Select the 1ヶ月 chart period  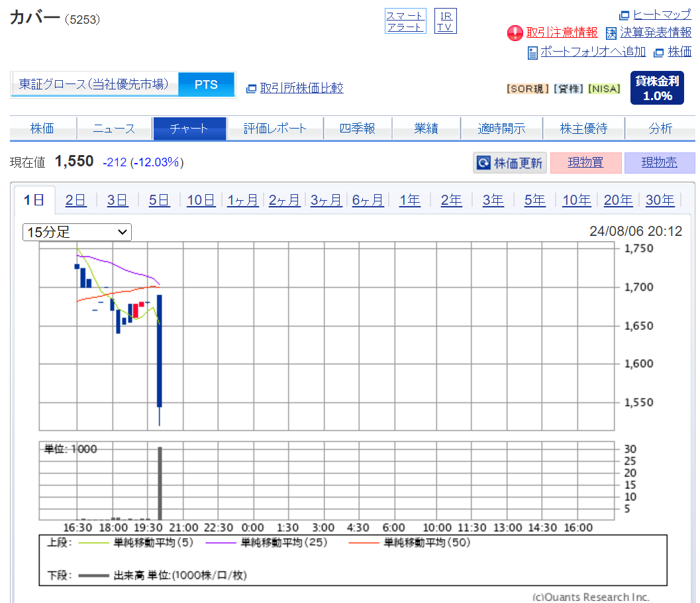[243, 200]
